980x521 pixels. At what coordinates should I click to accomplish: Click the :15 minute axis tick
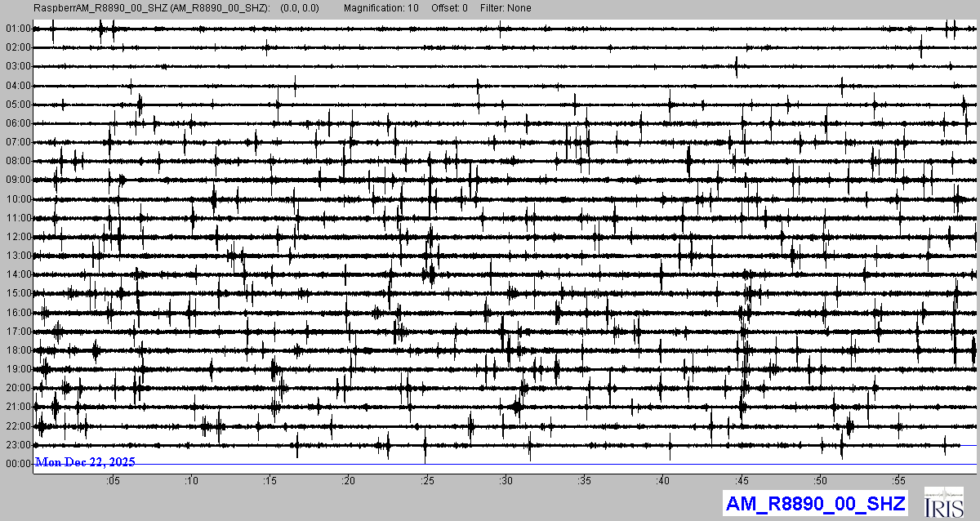[270, 480]
